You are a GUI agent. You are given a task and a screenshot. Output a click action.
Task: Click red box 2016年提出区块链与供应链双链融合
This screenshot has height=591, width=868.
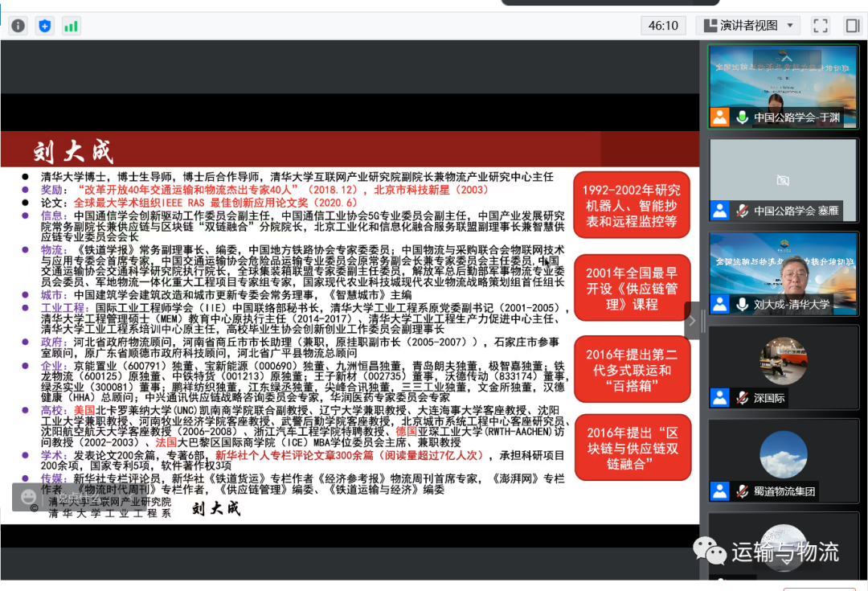[633, 448]
